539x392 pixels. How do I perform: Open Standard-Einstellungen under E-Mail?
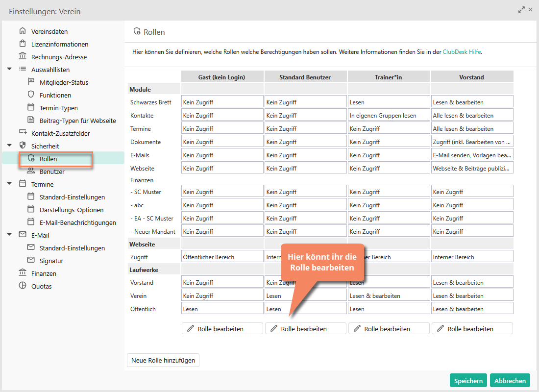[x=72, y=247]
